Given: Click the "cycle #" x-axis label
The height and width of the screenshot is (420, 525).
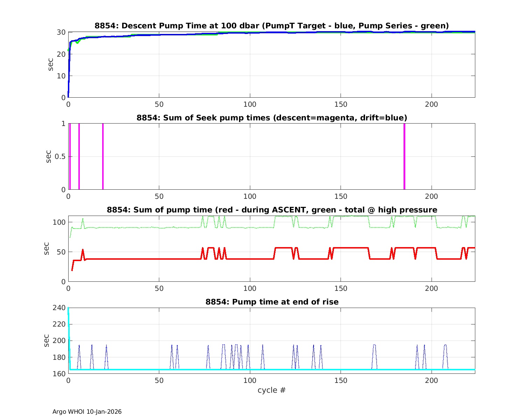Looking at the screenshot, I should (272, 390).
